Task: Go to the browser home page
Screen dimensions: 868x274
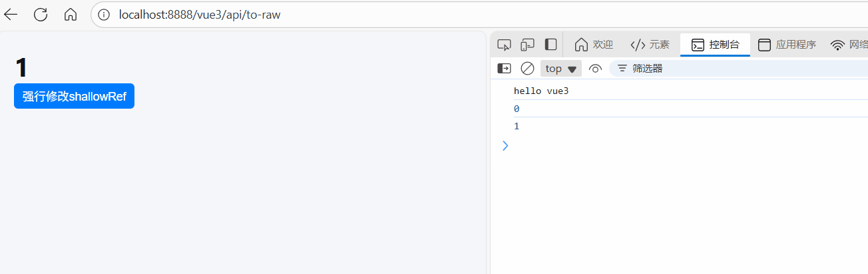Action: pyautogui.click(x=70, y=15)
